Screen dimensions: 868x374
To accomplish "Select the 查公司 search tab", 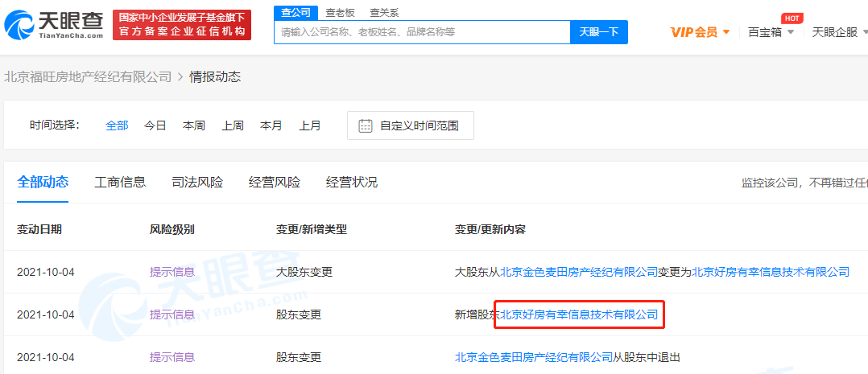I will tap(296, 13).
